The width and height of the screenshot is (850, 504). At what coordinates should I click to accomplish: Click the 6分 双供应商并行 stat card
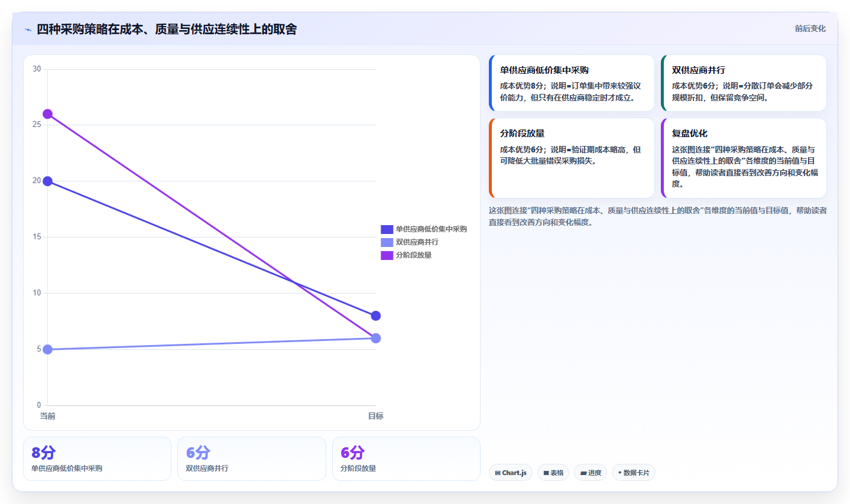(x=252, y=459)
